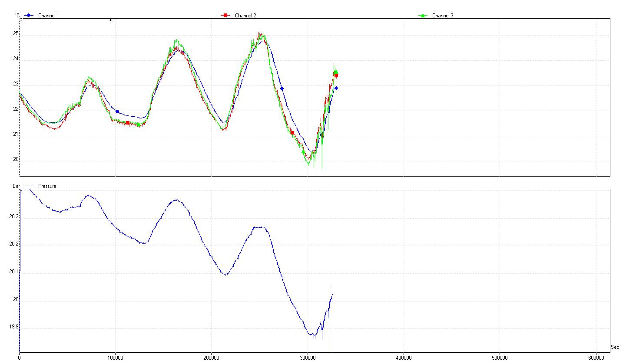Click the Sec time axis unit label
The height and width of the screenshot is (364, 626).
click(x=615, y=347)
